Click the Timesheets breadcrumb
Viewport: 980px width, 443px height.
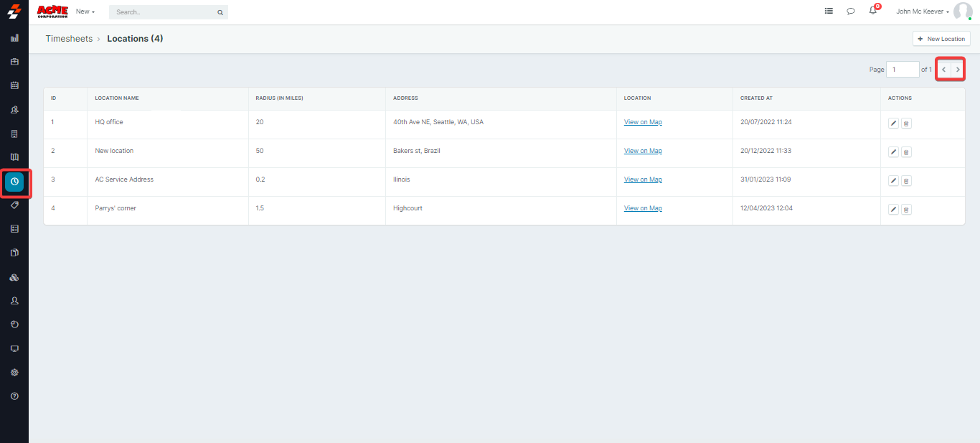click(69, 39)
